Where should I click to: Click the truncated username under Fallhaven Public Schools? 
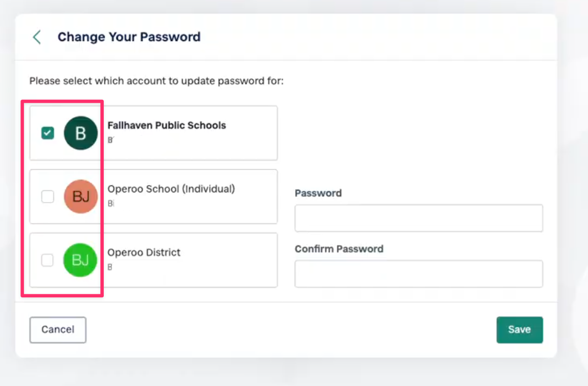click(x=110, y=140)
